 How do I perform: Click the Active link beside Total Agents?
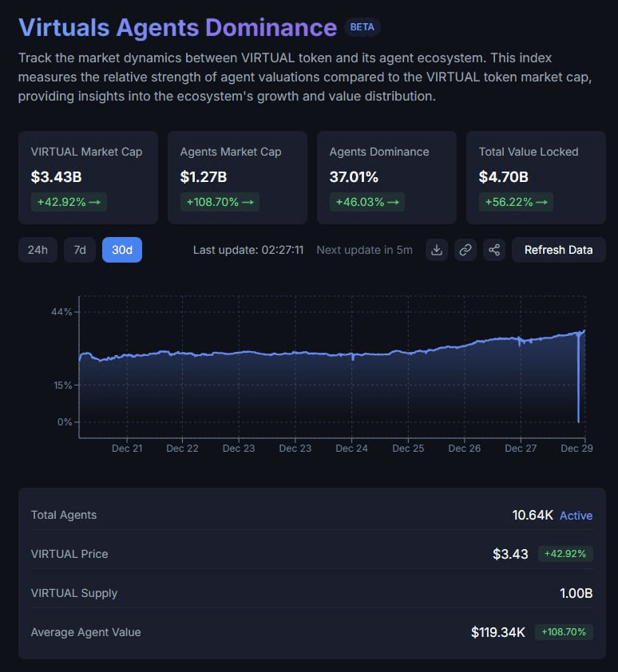pos(576,516)
